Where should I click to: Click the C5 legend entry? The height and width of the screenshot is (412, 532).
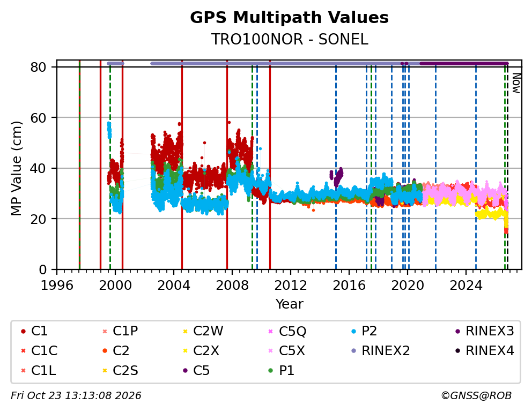[x=196, y=371]
